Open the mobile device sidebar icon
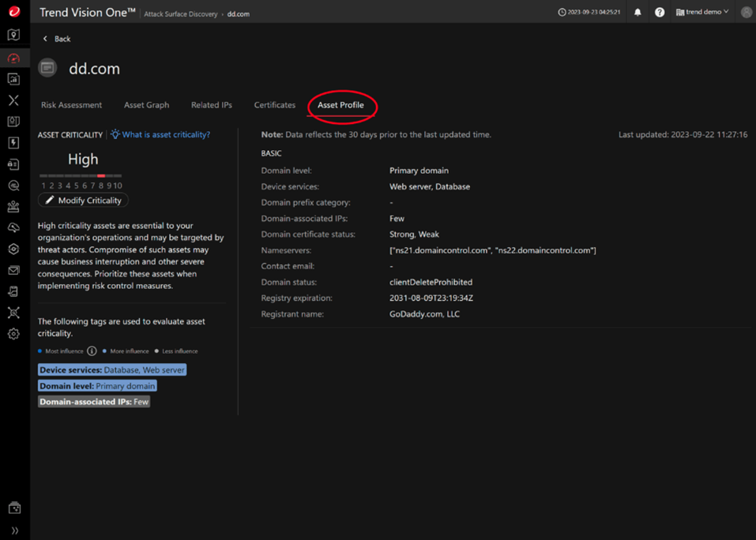 pyautogui.click(x=14, y=291)
